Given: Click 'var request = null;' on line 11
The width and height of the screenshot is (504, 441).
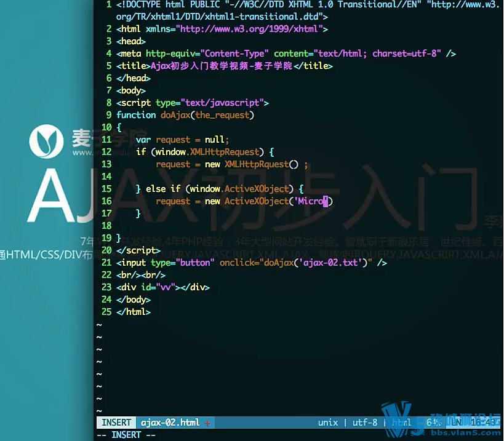Looking at the screenshot, I should (182, 140).
